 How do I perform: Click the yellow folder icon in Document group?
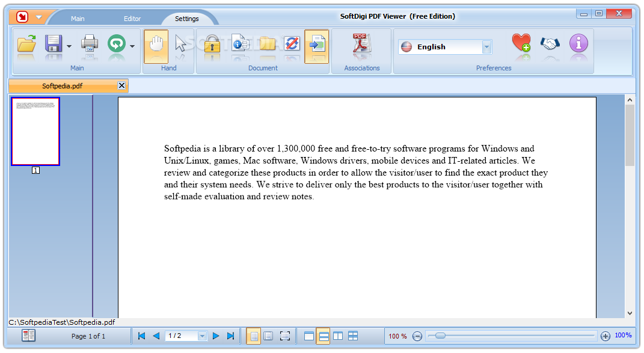[x=267, y=43]
